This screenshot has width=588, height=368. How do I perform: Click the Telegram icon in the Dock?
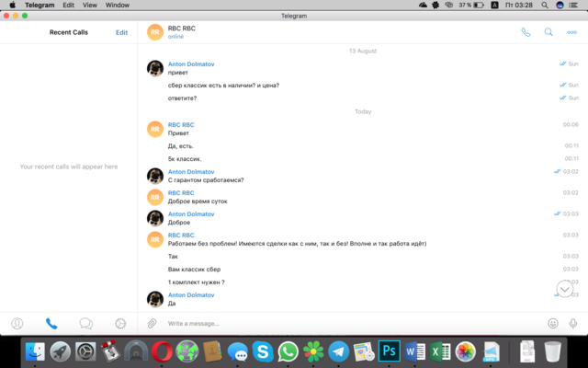339,351
